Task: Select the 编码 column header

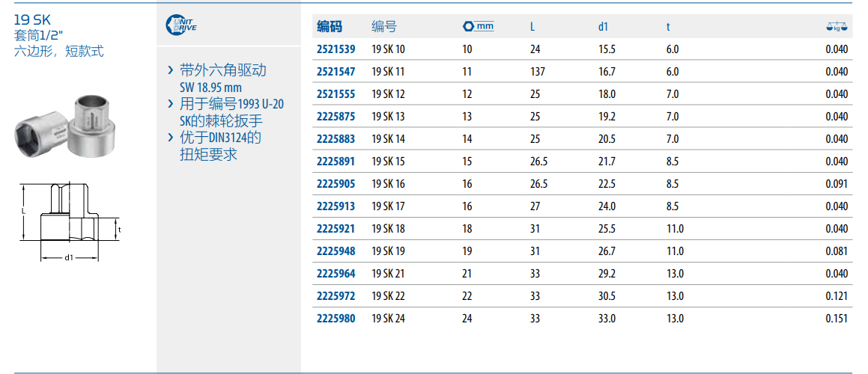Action: pos(330,27)
